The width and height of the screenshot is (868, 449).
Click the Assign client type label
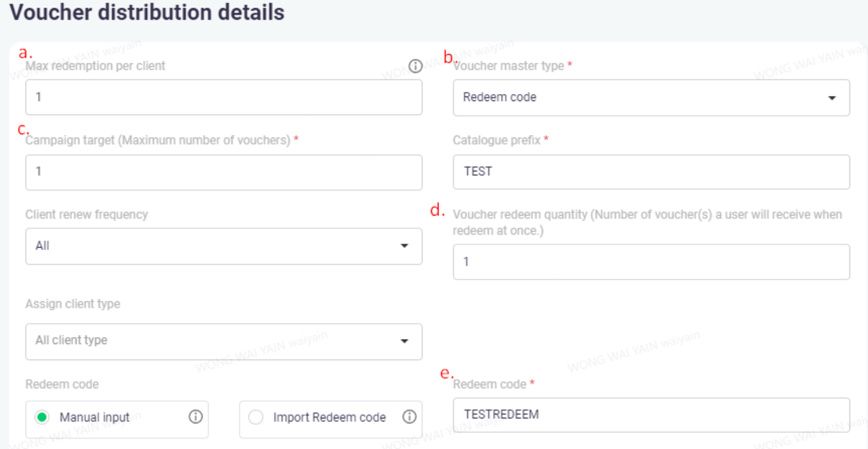click(73, 304)
